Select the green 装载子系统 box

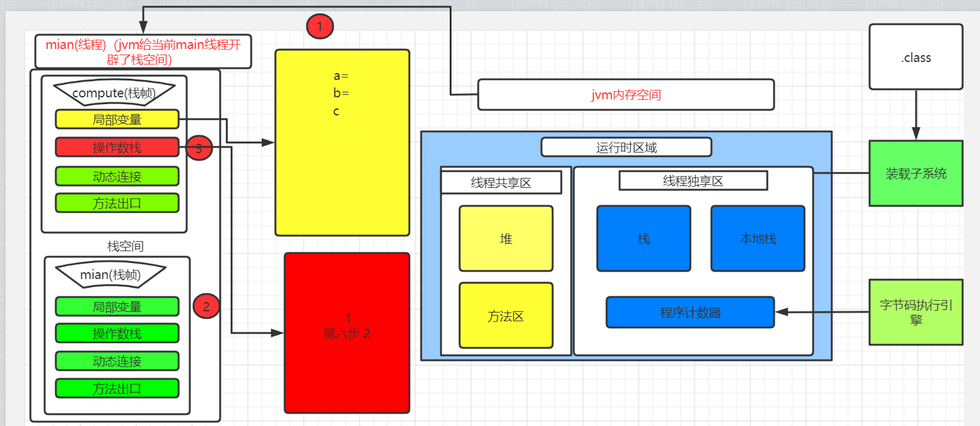coord(916,174)
